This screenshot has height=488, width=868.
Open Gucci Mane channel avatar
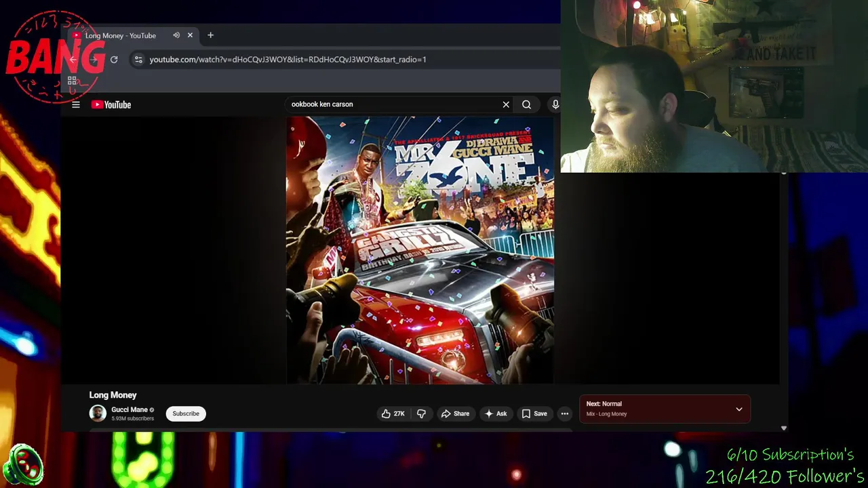click(x=98, y=413)
